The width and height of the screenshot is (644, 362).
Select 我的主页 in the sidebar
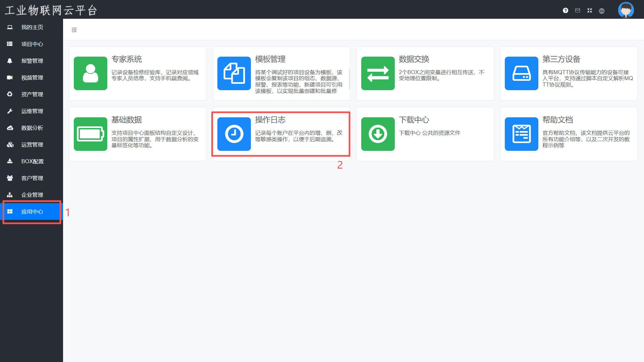pos(32,27)
